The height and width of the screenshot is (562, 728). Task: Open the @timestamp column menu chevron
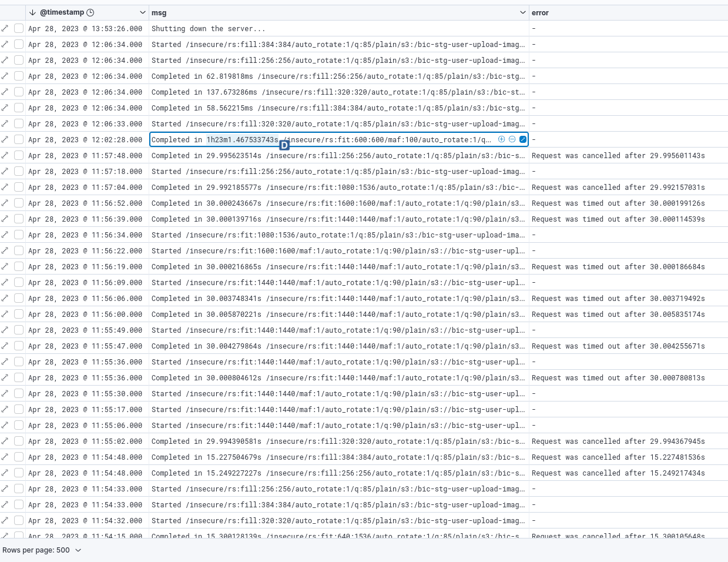tap(142, 12)
